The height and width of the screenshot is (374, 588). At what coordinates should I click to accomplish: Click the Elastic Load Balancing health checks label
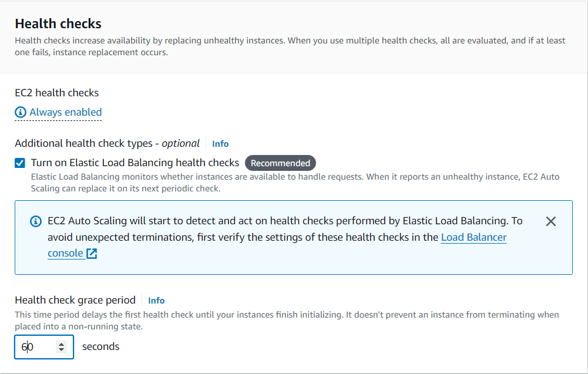135,163
